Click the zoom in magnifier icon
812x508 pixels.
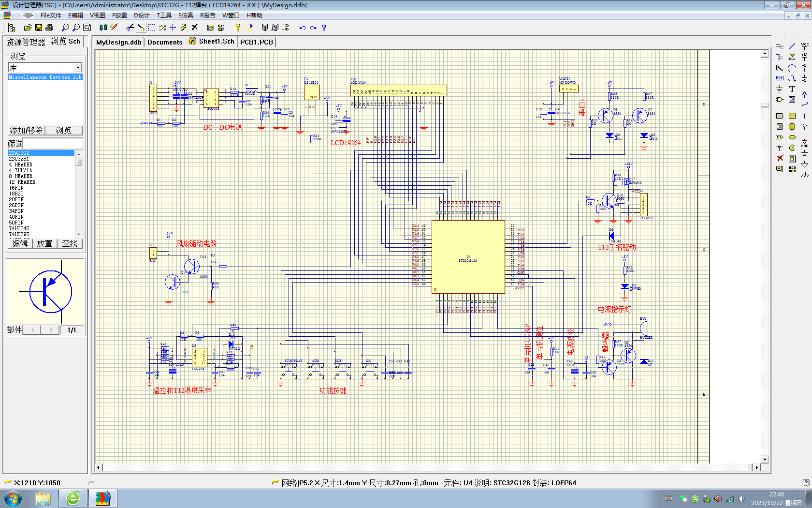click(x=65, y=28)
